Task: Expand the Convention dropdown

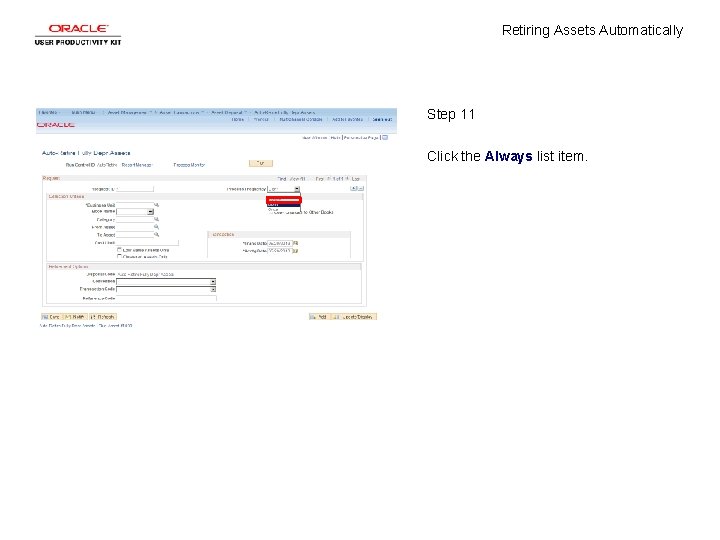Action: pyautogui.click(x=213, y=281)
